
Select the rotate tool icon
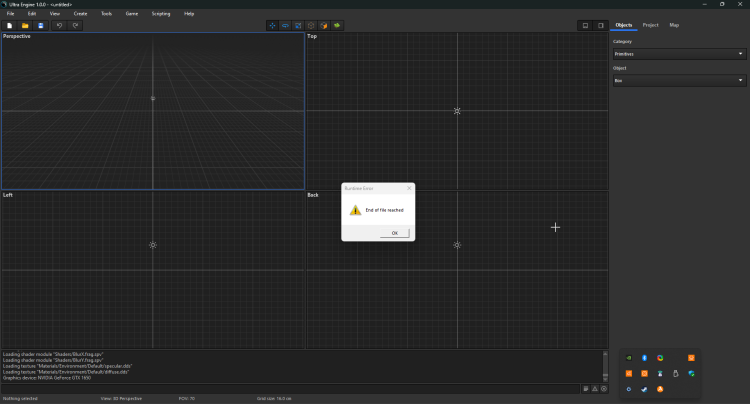(x=285, y=25)
